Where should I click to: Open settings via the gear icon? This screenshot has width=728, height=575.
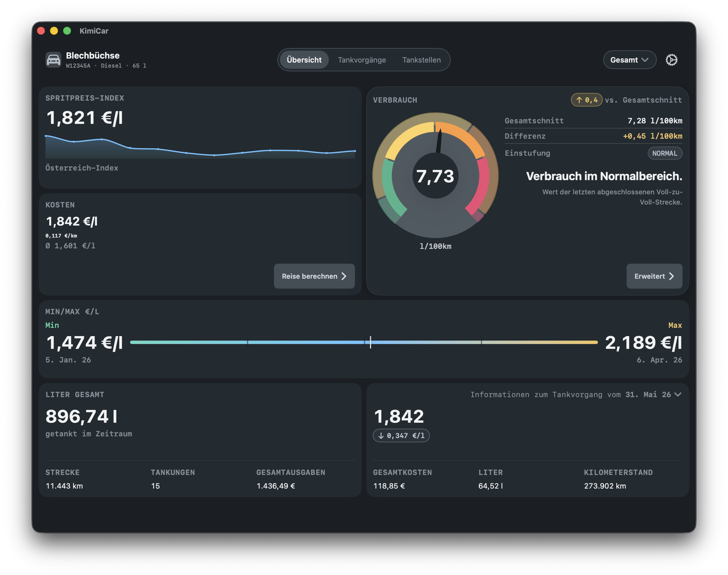point(671,60)
